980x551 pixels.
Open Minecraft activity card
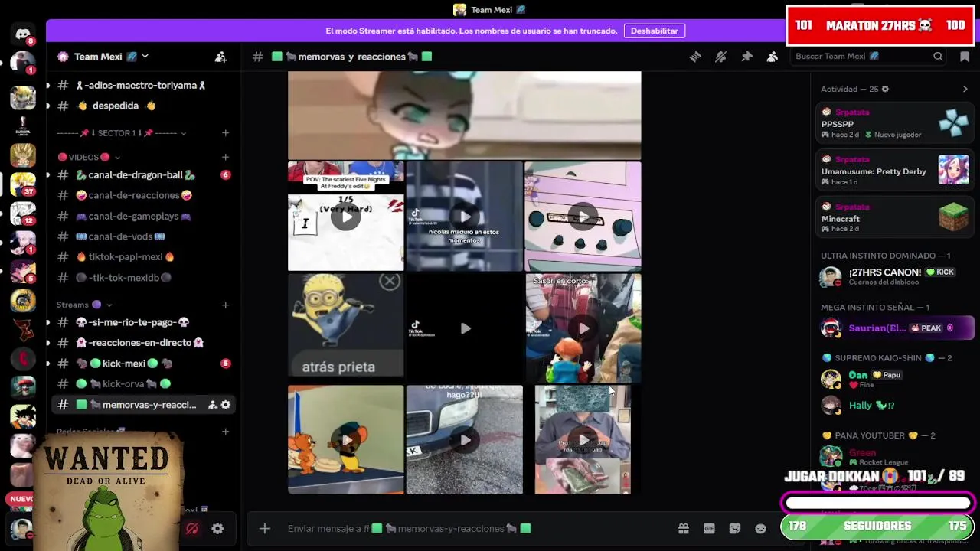click(893, 218)
